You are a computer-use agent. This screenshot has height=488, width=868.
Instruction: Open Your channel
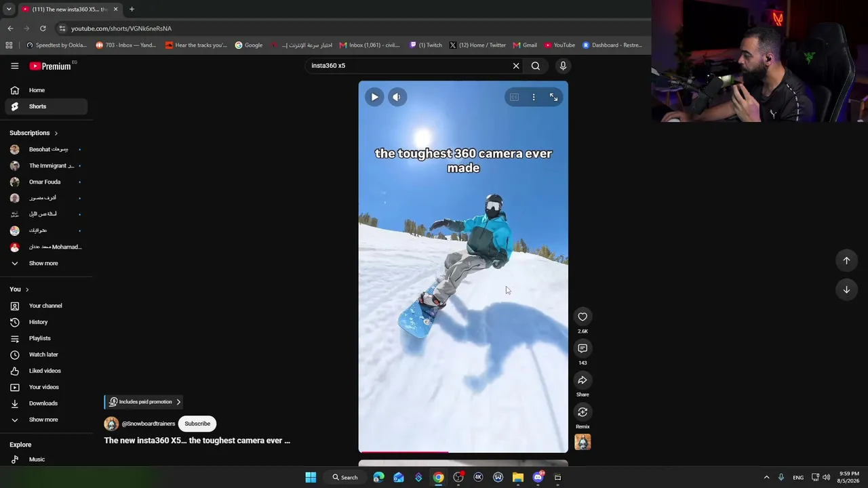tap(46, 306)
